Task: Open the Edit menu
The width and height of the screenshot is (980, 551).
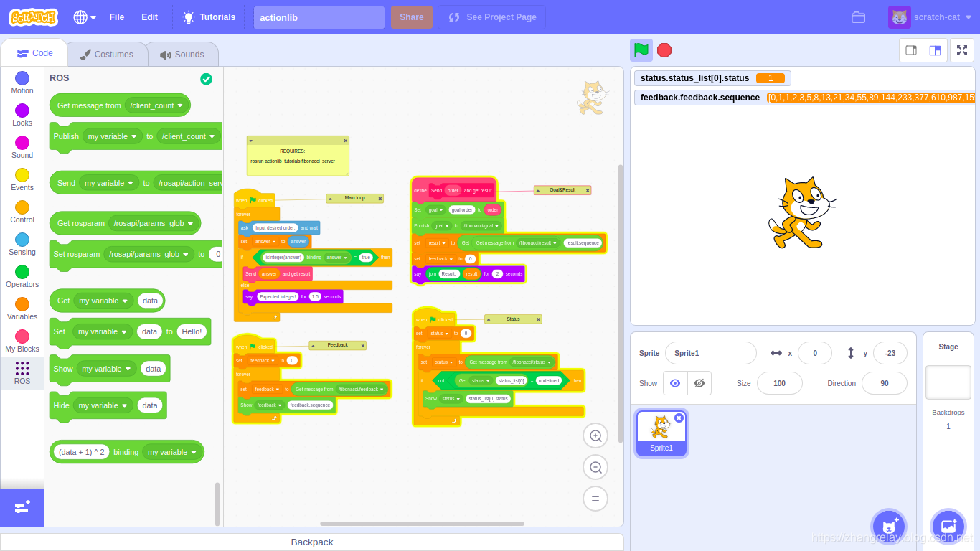Action: tap(149, 17)
